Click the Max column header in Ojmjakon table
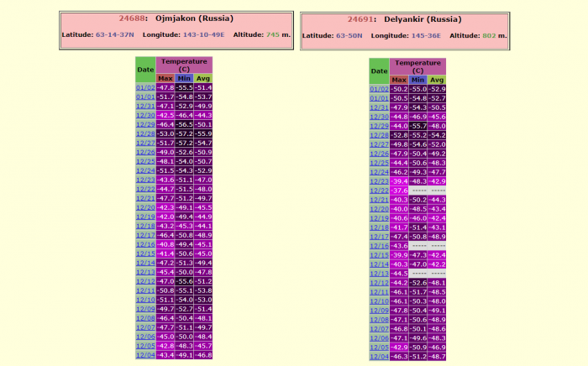The width and height of the screenshot is (588, 366). tap(165, 78)
